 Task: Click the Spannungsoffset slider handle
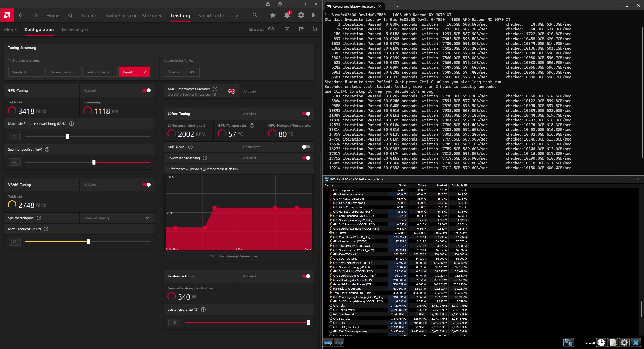click(x=94, y=162)
